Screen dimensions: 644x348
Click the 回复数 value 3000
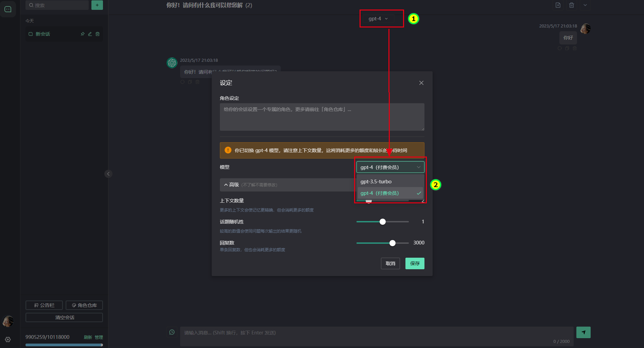point(419,243)
